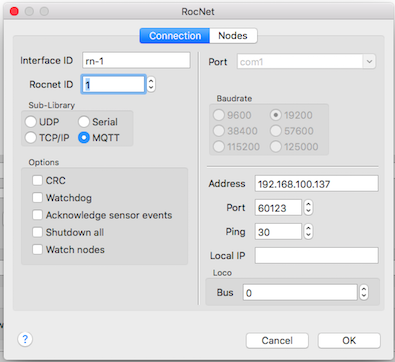Select 19200 baudrate radio button
Viewport: 395px width, 362px height.
pos(276,115)
